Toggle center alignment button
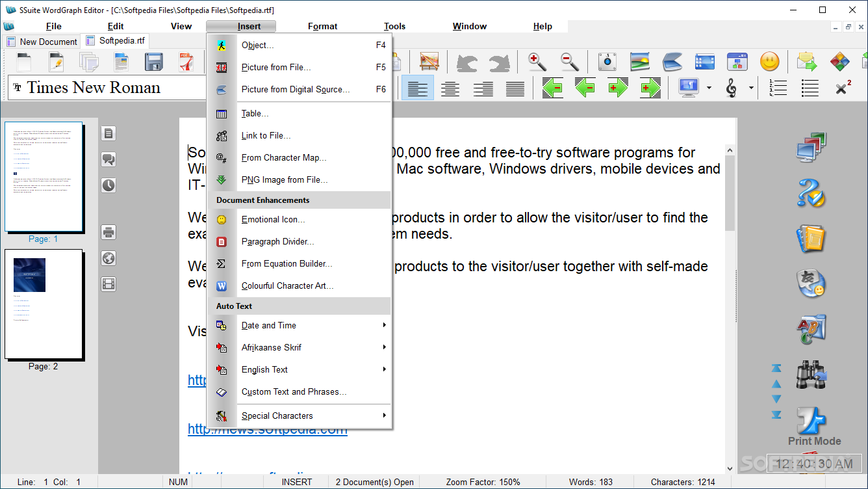Image resolution: width=868 pixels, height=489 pixels. (x=450, y=88)
